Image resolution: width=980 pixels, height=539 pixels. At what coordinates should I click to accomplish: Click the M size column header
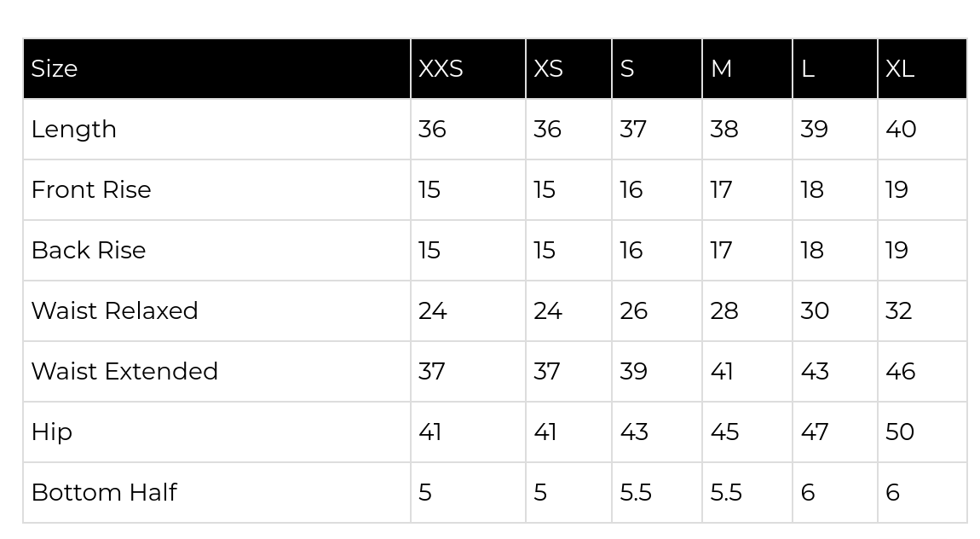pyautogui.click(x=747, y=69)
